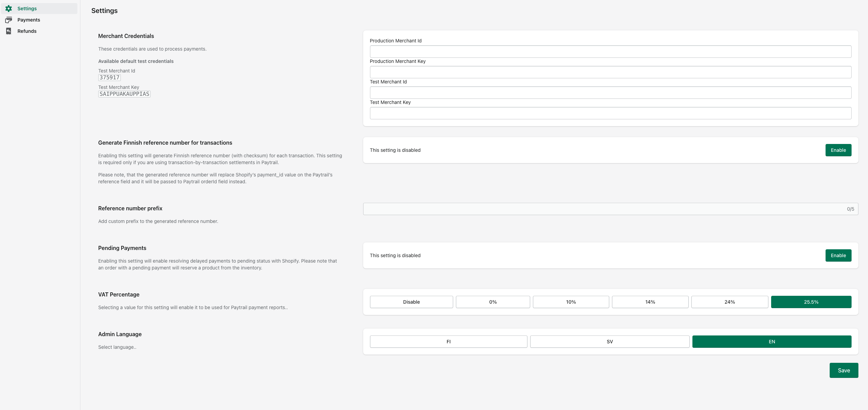The height and width of the screenshot is (410, 868).
Task: Switch Admin Language to FI
Action: coord(448,341)
